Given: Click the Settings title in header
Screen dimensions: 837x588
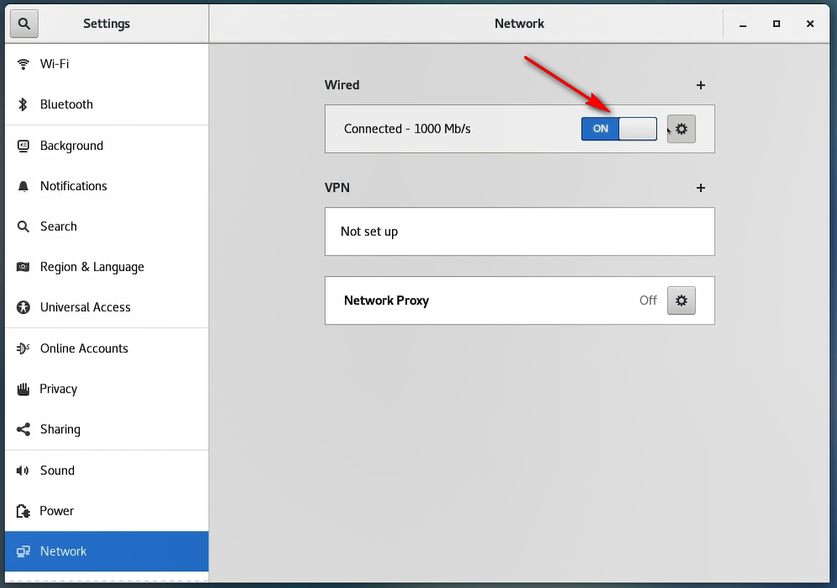Looking at the screenshot, I should point(107,23).
